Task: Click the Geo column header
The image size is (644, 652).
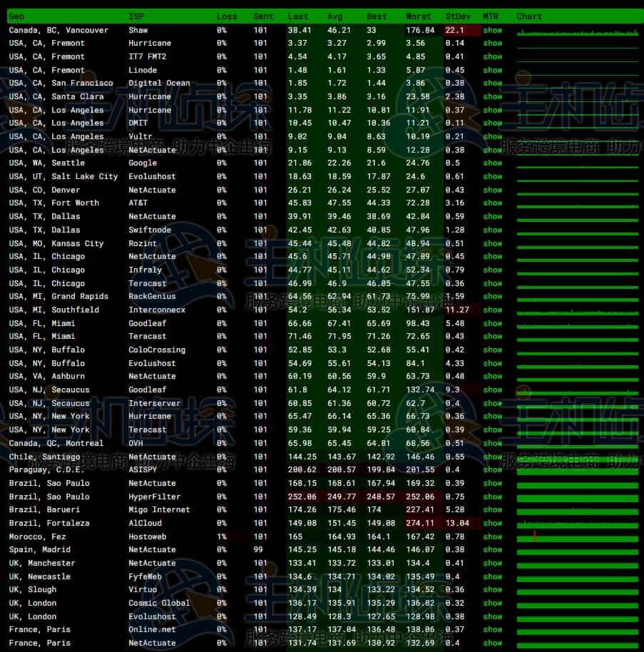Action: coord(16,16)
